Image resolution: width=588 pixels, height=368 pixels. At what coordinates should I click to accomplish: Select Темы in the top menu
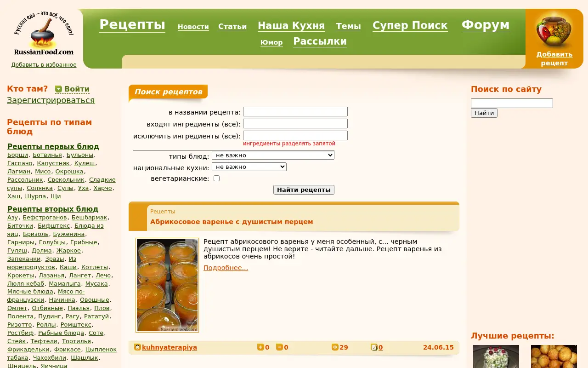[x=349, y=26]
